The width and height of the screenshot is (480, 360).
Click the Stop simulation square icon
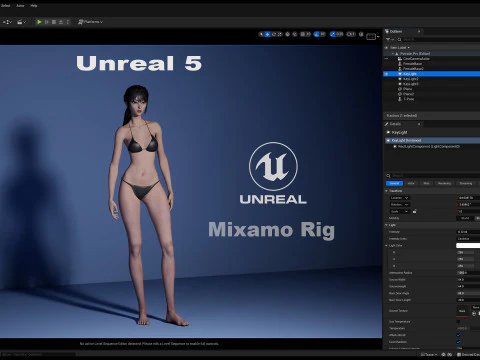pyautogui.click(x=54, y=22)
